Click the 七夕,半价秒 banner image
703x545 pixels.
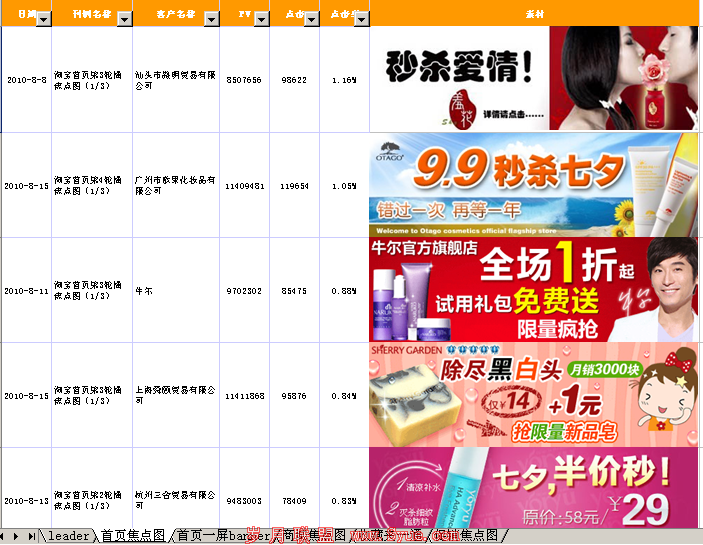534,488
